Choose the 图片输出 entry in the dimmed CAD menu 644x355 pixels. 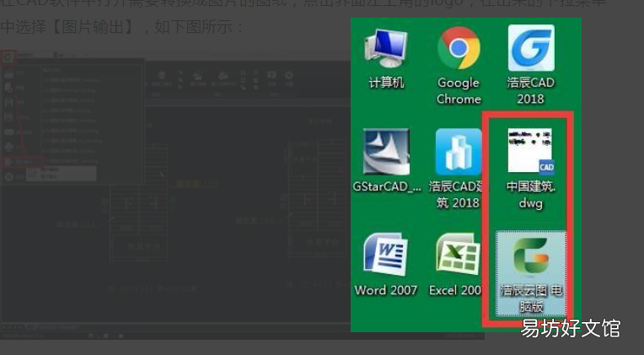pyautogui.click(x=22, y=162)
